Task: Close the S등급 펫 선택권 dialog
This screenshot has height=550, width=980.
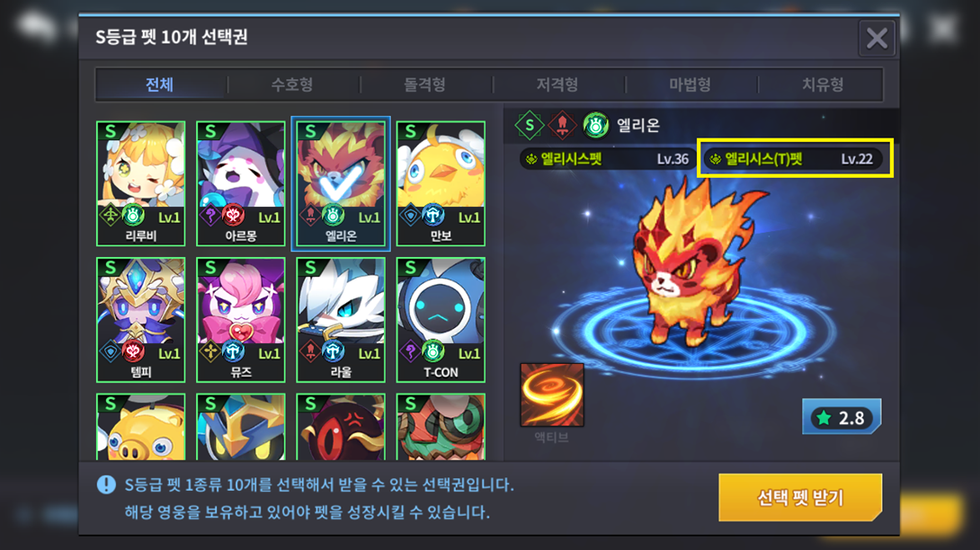Action: [x=877, y=39]
